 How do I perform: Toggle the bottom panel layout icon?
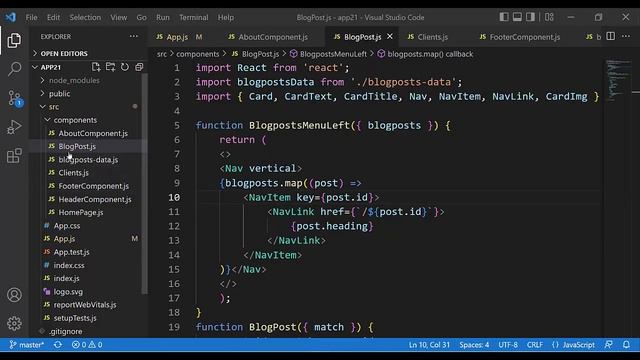tap(517, 17)
